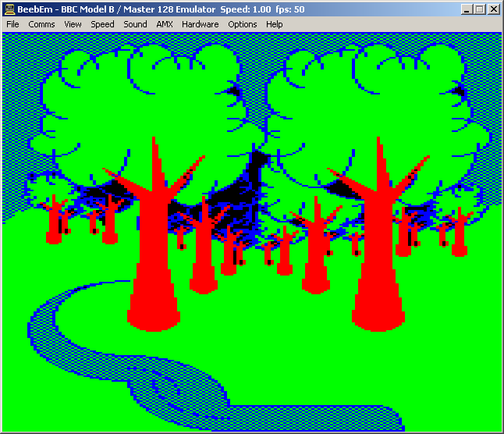Screen dimensions: 504x434
Task: Minimize the BeebEm window
Action: pyautogui.click(x=467, y=9)
